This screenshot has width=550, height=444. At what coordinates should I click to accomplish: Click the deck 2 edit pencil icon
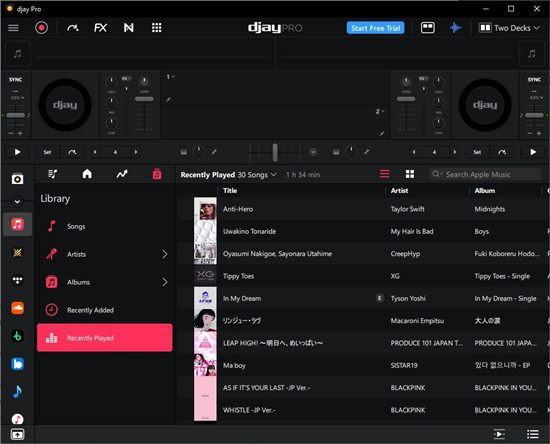(x=382, y=134)
